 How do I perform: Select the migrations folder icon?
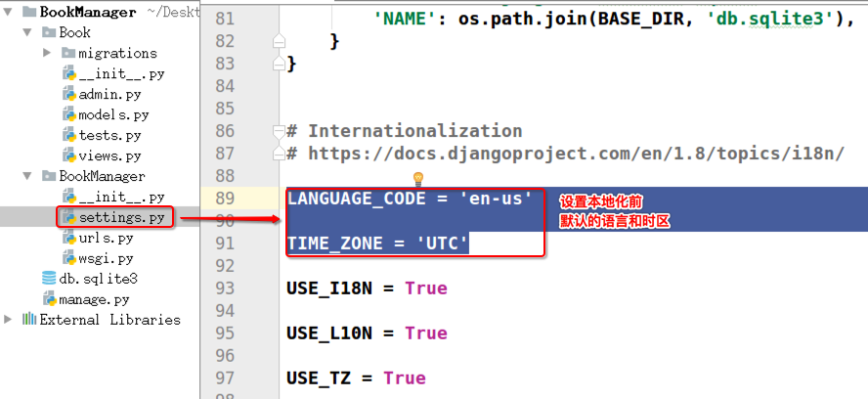click(68, 53)
